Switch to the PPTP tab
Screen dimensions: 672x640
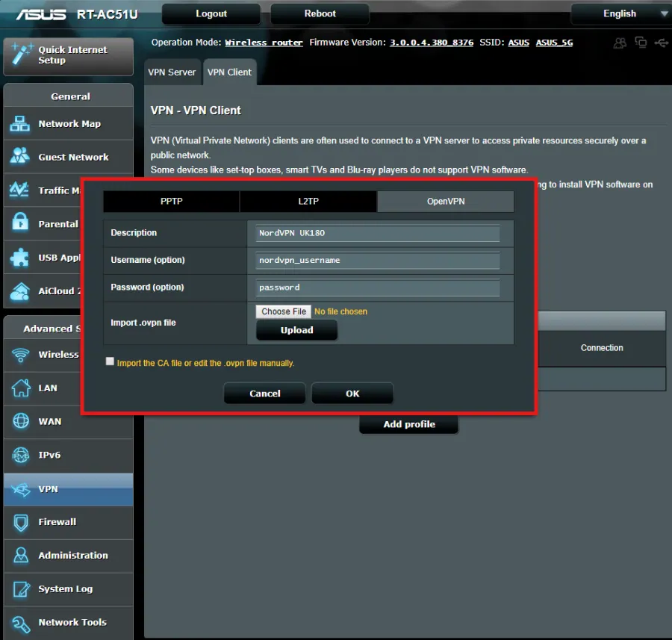tap(172, 202)
